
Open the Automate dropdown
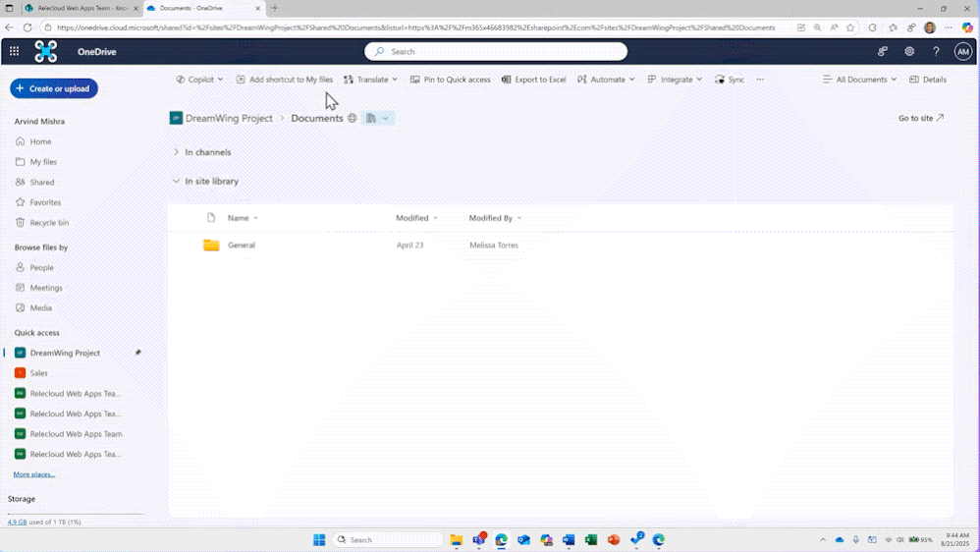click(606, 80)
